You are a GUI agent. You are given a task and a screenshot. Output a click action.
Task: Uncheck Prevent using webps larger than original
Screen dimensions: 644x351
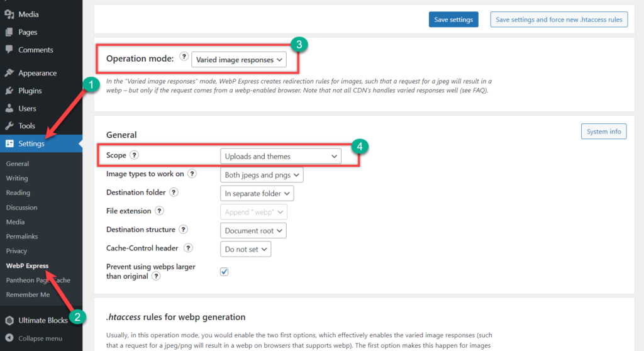click(225, 272)
